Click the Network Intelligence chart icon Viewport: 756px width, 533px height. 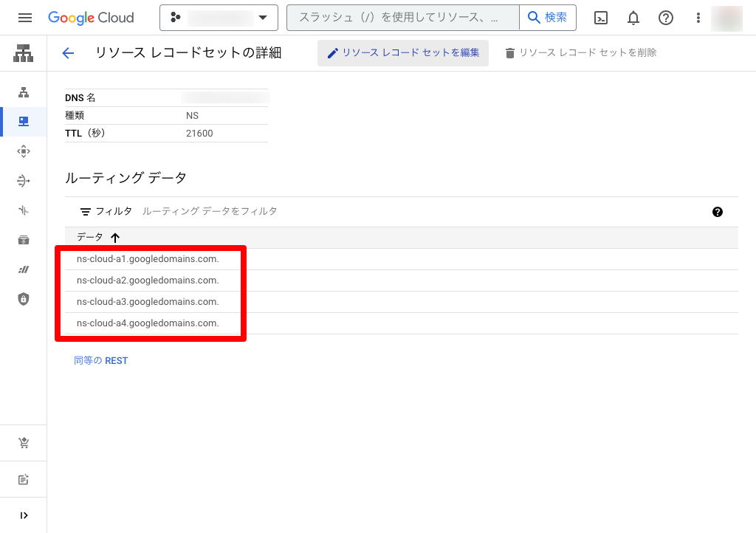tap(23, 269)
